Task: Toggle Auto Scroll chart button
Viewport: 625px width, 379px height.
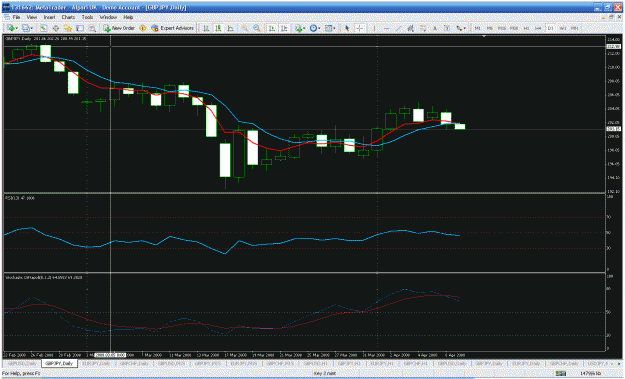Action: point(272,28)
